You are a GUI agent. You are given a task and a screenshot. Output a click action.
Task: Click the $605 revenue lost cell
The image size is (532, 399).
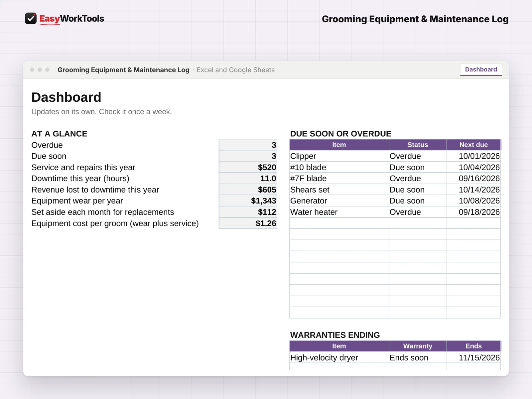[248, 190]
